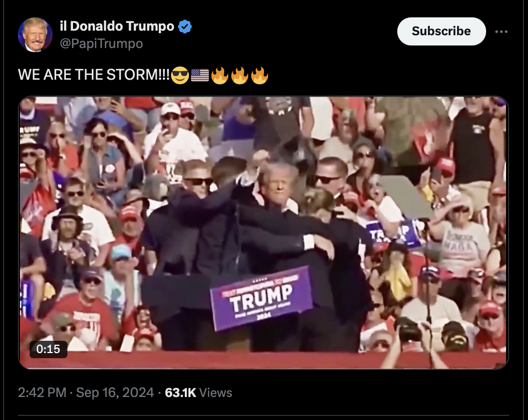This screenshot has height=420, width=528.
Task: Click the 0:15 video duration badge
Action: pyautogui.click(x=48, y=349)
